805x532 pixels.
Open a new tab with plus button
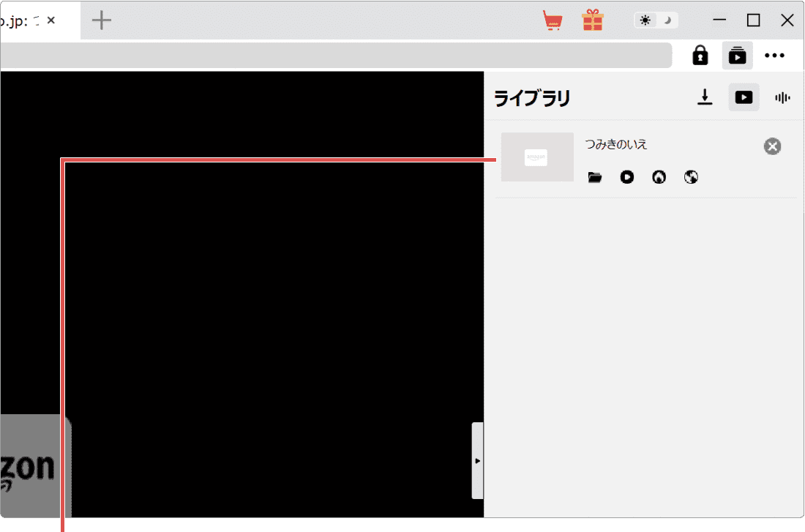tap(101, 20)
